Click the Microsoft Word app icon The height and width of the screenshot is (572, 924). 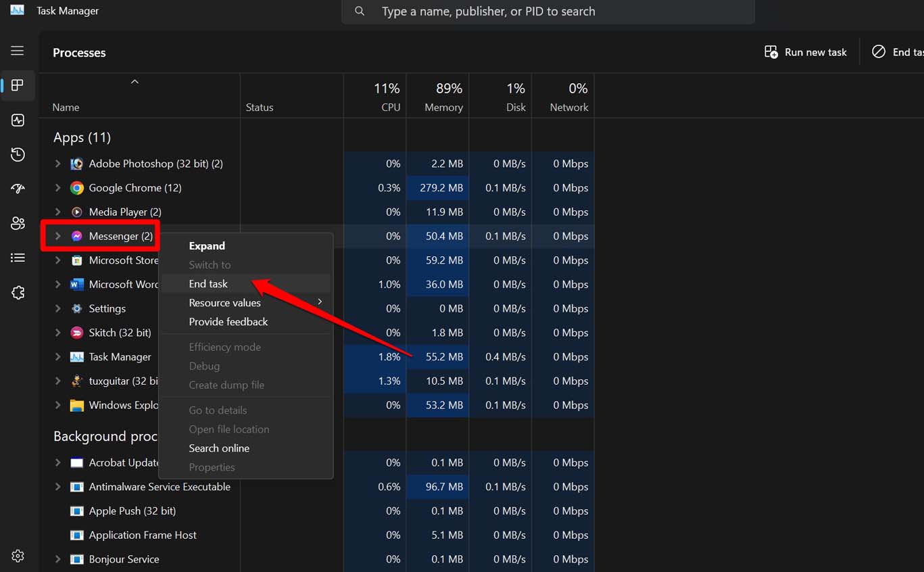click(77, 285)
